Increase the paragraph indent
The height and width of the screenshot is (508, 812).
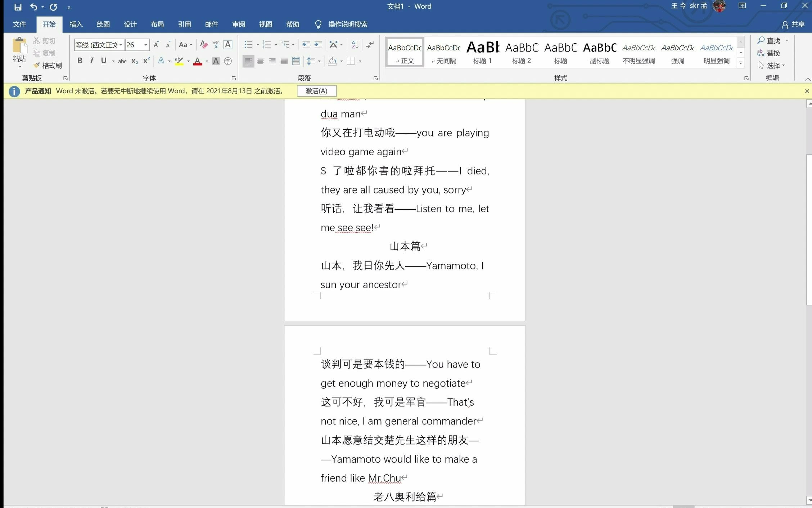(318, 45)
